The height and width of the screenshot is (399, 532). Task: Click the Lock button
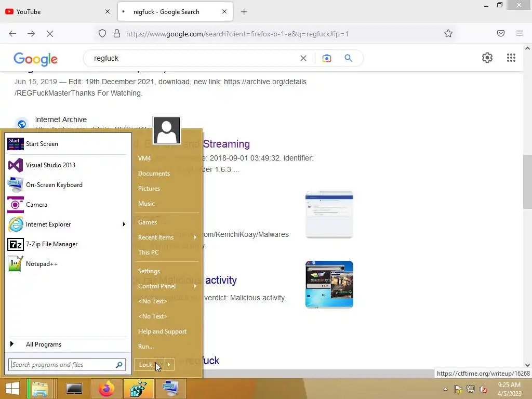148,365
